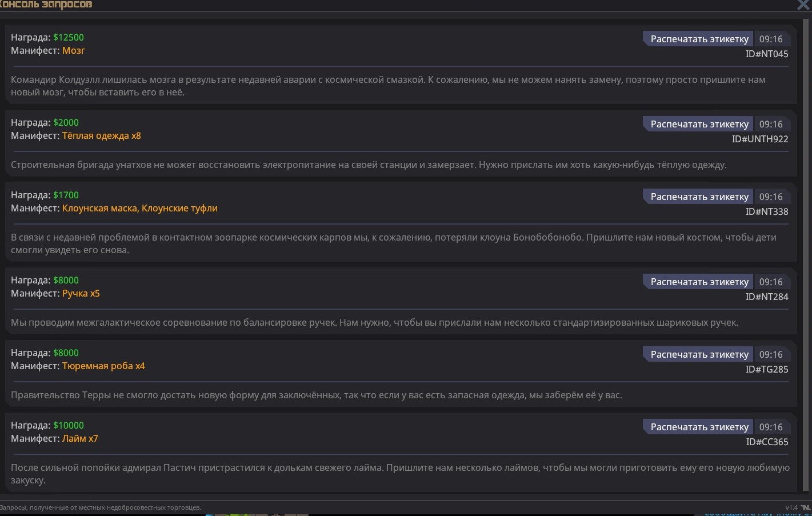Click the $10000 reward for limes
Viewport: 812px width, 516px height.
[x=69, y=426]
